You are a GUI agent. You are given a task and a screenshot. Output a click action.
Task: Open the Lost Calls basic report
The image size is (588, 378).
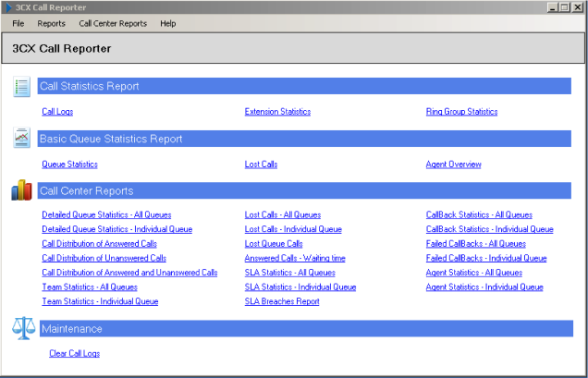(x=261, y=165)
